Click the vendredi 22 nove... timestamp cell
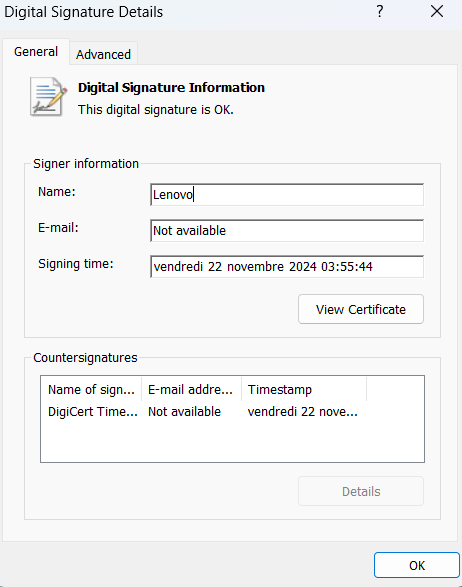The height and width of the screenshot is (587, 462). click(x=303, y=411)
